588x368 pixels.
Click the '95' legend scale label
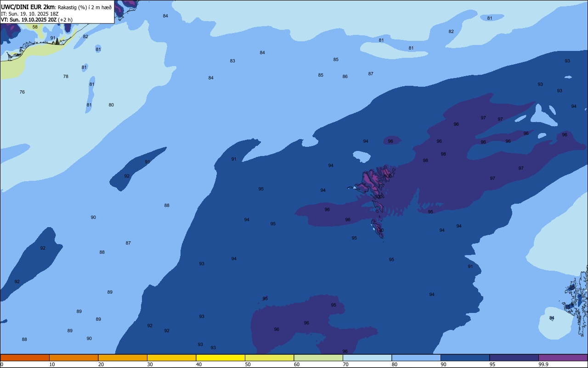(x=492, y=364)
